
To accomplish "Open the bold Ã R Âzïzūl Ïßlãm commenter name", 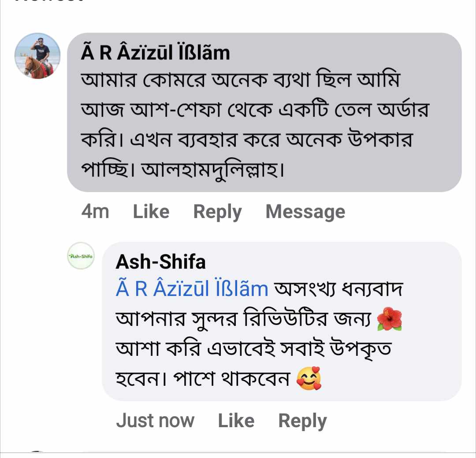I will point(156,53).
